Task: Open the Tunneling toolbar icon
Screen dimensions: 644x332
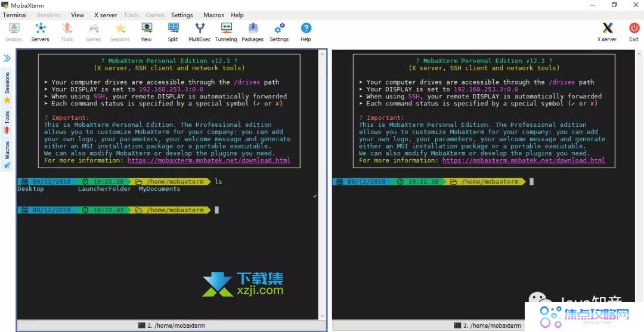Action: click(226, 32)
